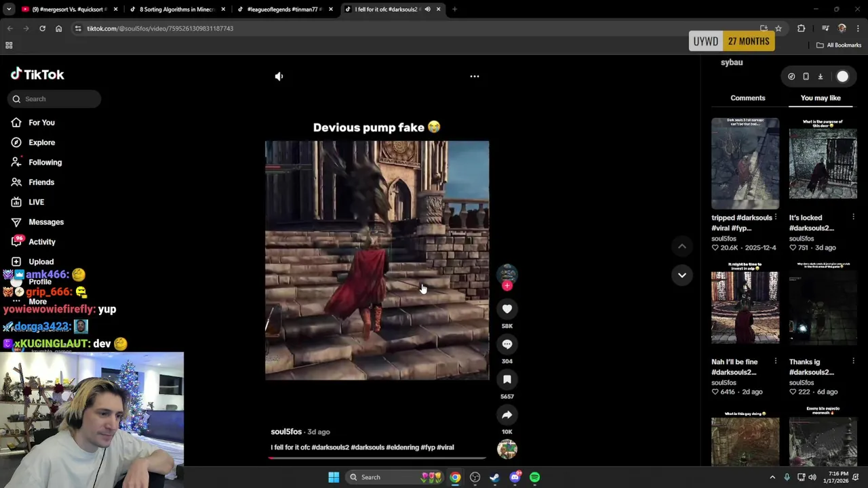
Task: Open the All Bookmarks folder
Action: 839,45
